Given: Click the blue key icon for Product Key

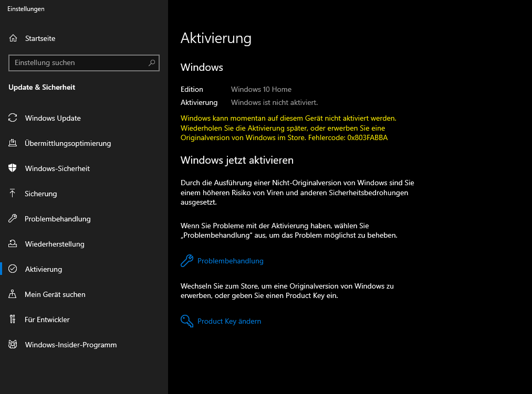Looking at the screenshot, I should tap(187, 321).
